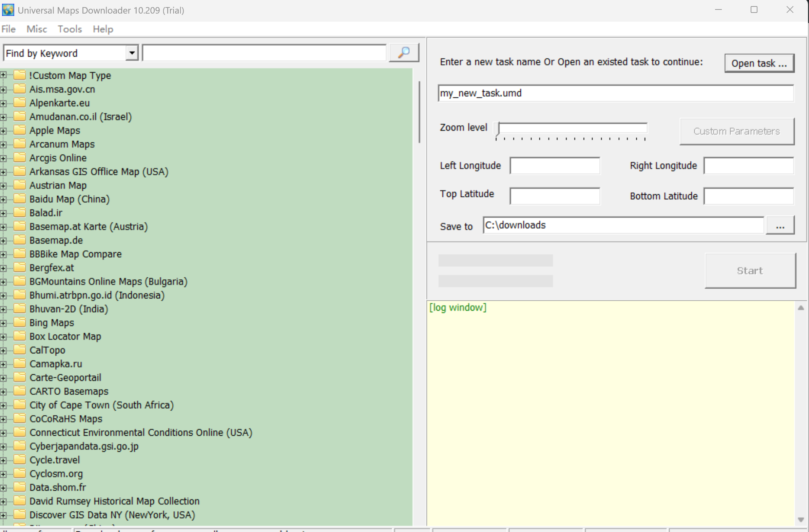Expand the Bhuvan-2D (India) node
Image resolution: width=809 pixels, height=532 pixels.
pyautogui.click(x=3, y=309)
